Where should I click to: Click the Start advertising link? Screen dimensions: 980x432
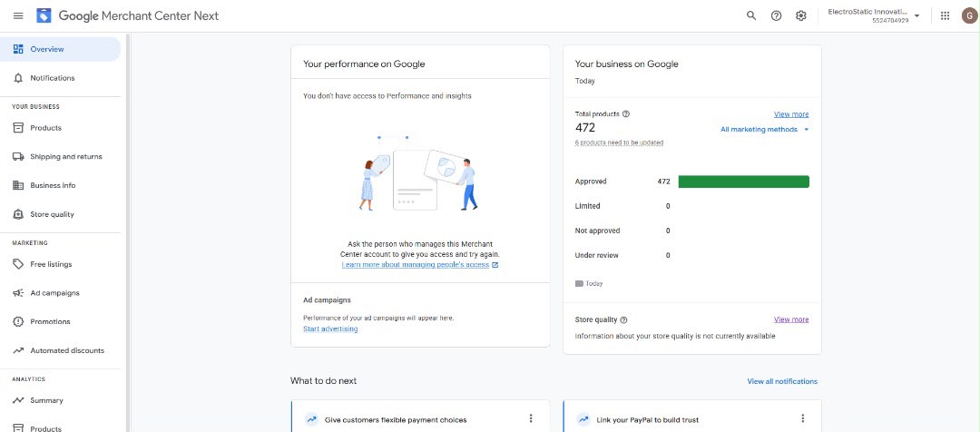coord(330,329)
